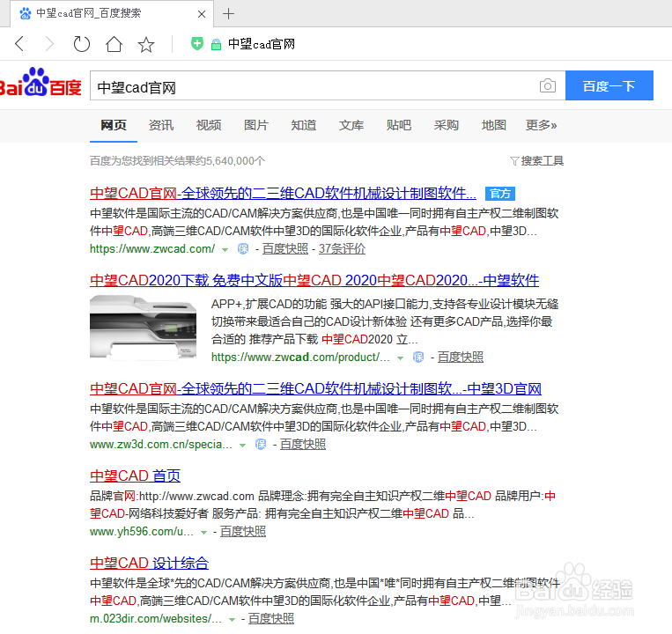Switch to the 视频 tab
Image resolution: width=672 pixels, height=634 pixels.
pos(209,125)
